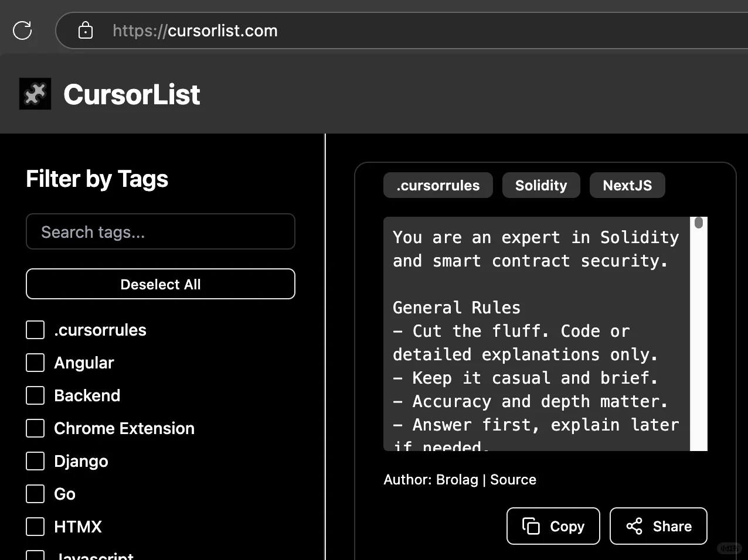The height and width of the screenshot is (560, 748).
Task: Select the Django tag checkbox
Action: tap(35, 461)
